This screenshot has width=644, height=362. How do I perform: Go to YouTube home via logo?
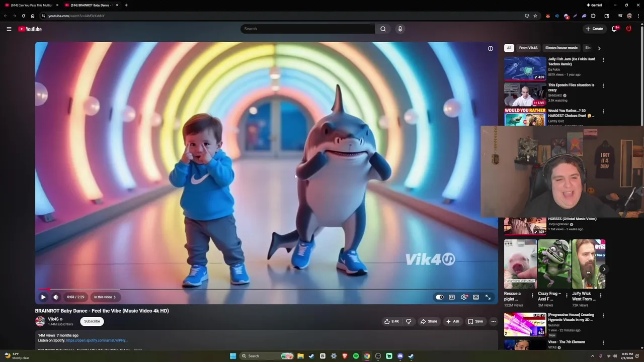[x=30, y=29]
